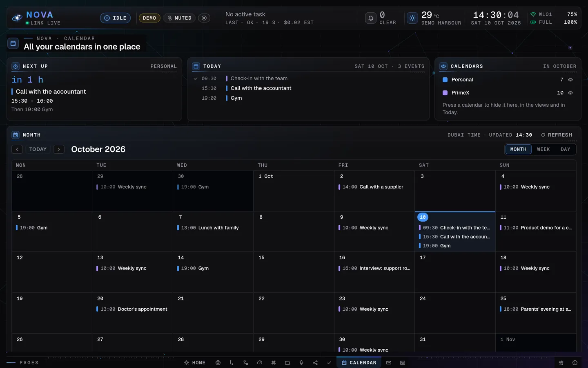Open the ID card icon in bottom bar
Screen dimensions: 588x368
[x=403, y=363]
